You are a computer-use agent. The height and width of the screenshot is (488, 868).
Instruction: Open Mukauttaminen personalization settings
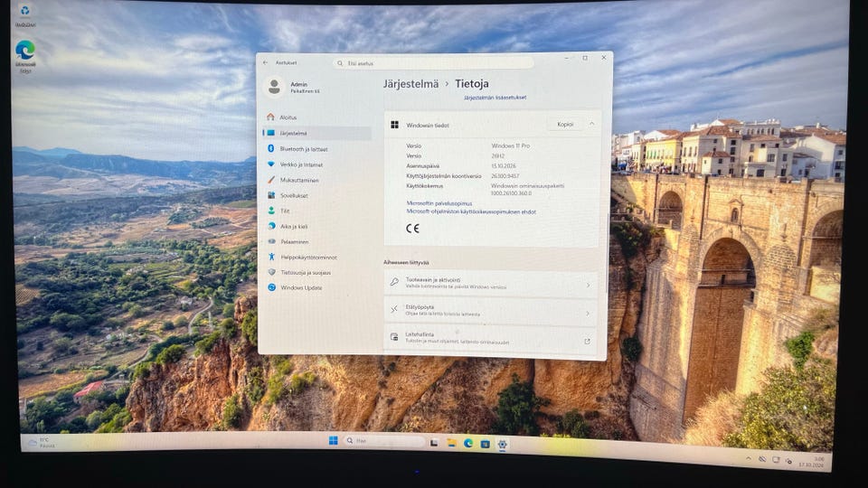click(x=316, y=180)
